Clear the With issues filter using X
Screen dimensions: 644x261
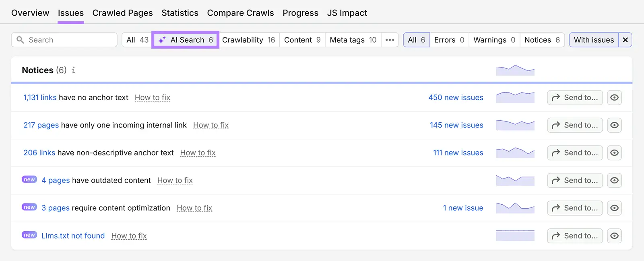coord(625,40)
